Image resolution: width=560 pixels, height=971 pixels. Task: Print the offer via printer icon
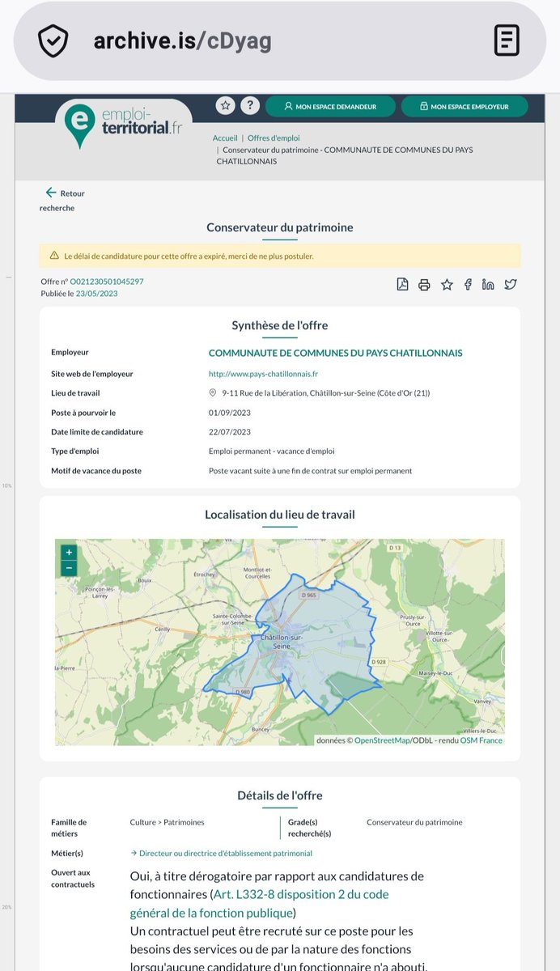pyautogui.click(x=424, y=284)
